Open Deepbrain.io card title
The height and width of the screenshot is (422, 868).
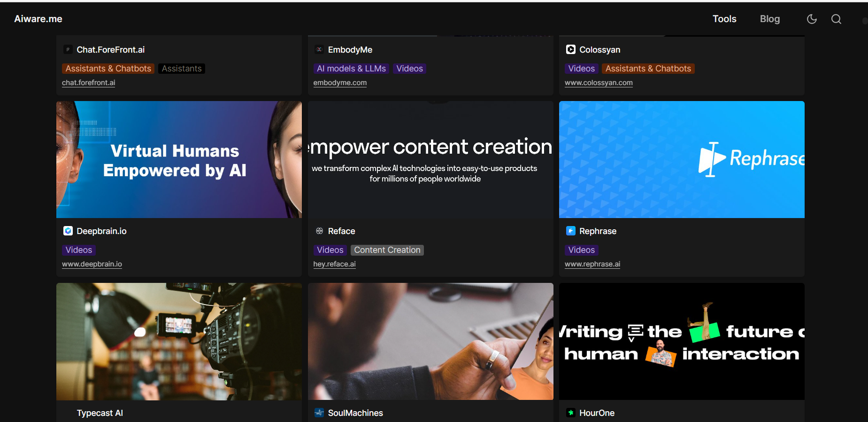pos(102,231)
